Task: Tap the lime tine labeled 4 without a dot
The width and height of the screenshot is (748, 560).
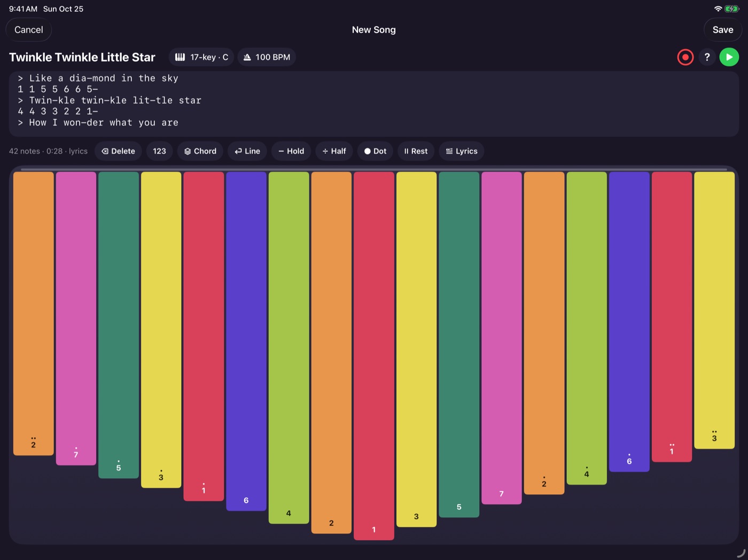Action: pyautogui.click(x=289, y=348)
